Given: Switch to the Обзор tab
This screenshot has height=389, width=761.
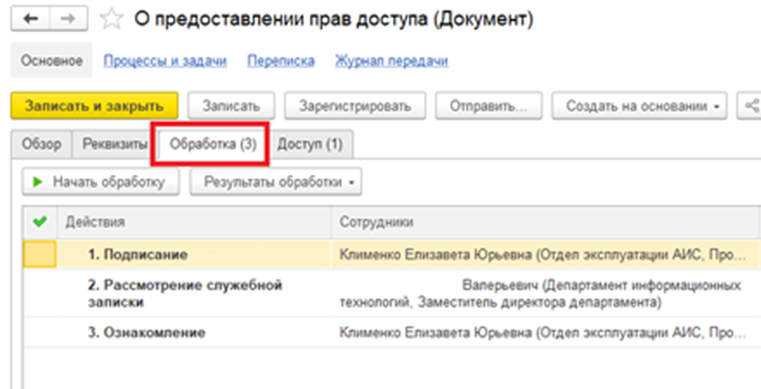Looking at the screenshot, I should click(x=41, y=144).
